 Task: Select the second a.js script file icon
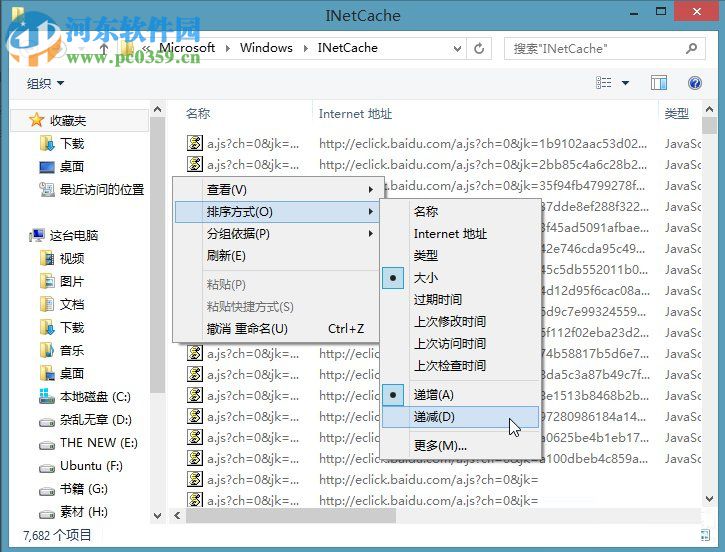(x=195, y=164)
